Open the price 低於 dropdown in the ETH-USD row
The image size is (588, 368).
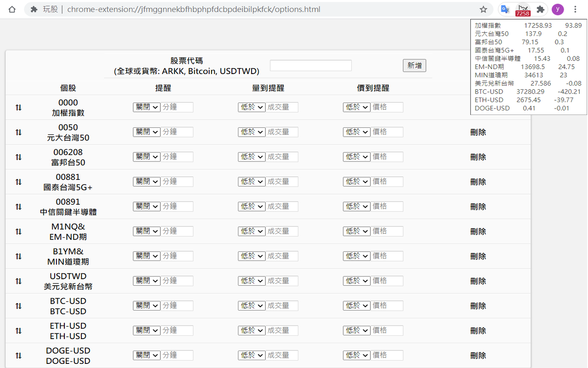tap(356, 331)
